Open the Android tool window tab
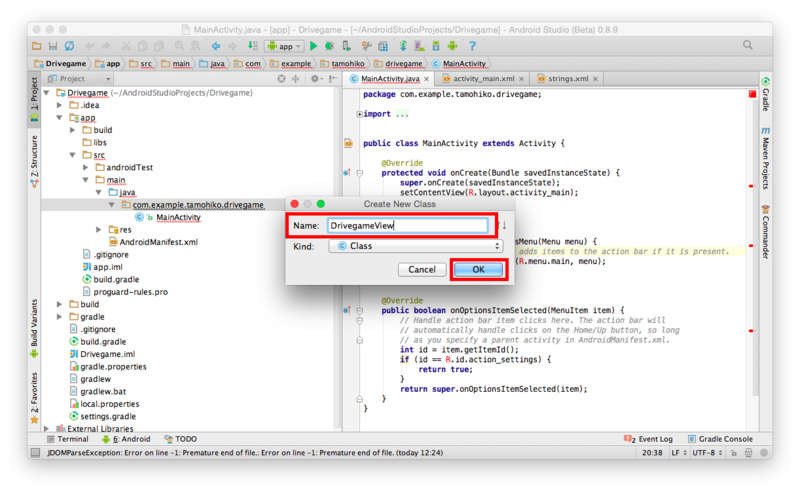Image resolution: width=800 pixels, height=492 pixels. tap(126, 439)
